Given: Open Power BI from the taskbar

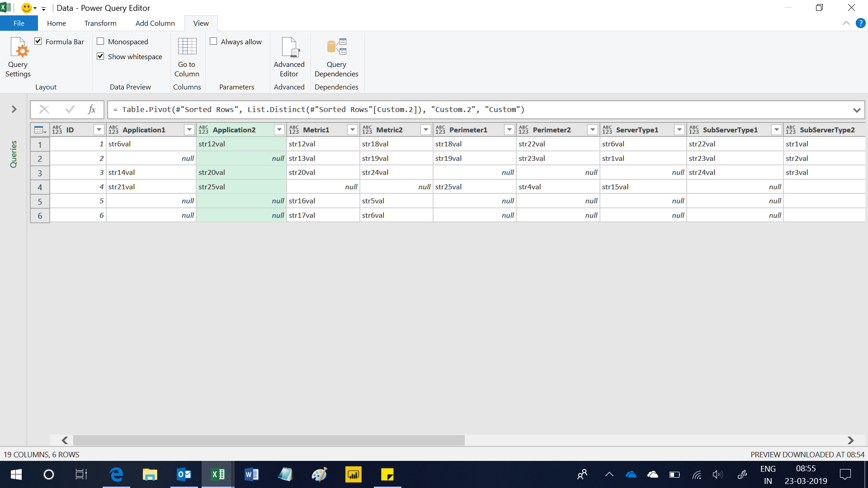Looking at the screenshot, I should 354,474.
